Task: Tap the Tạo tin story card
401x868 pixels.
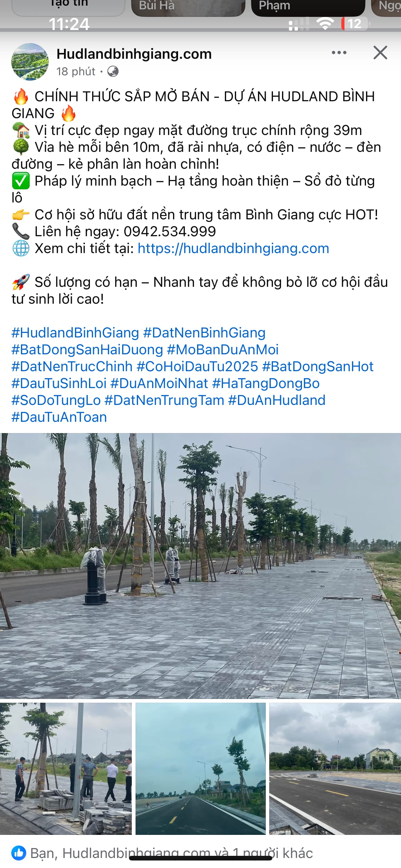Action: pos(68,7)
